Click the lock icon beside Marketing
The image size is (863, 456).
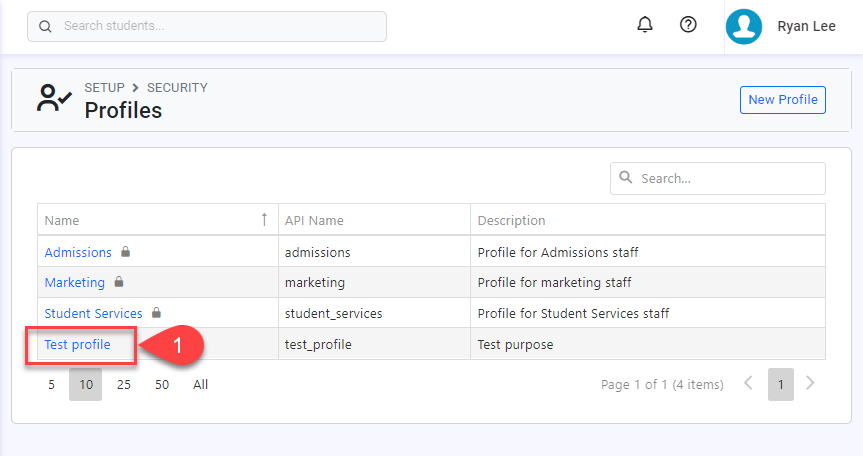119,282
